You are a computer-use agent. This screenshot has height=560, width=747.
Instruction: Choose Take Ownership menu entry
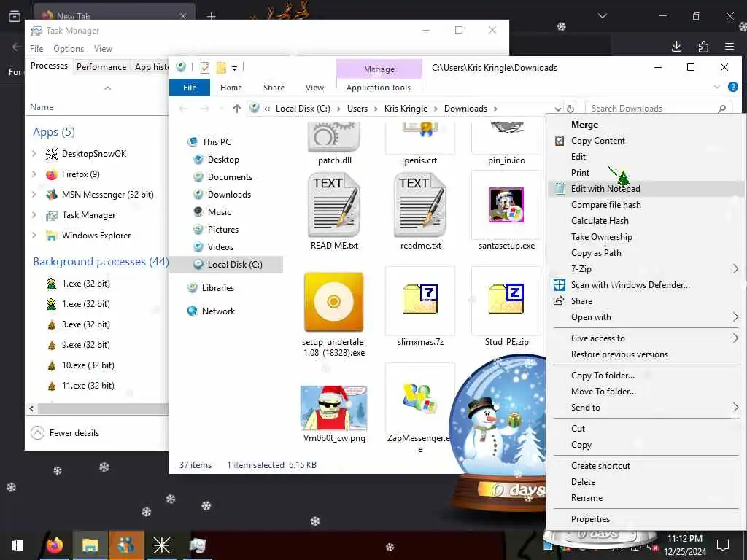point(646,237)
